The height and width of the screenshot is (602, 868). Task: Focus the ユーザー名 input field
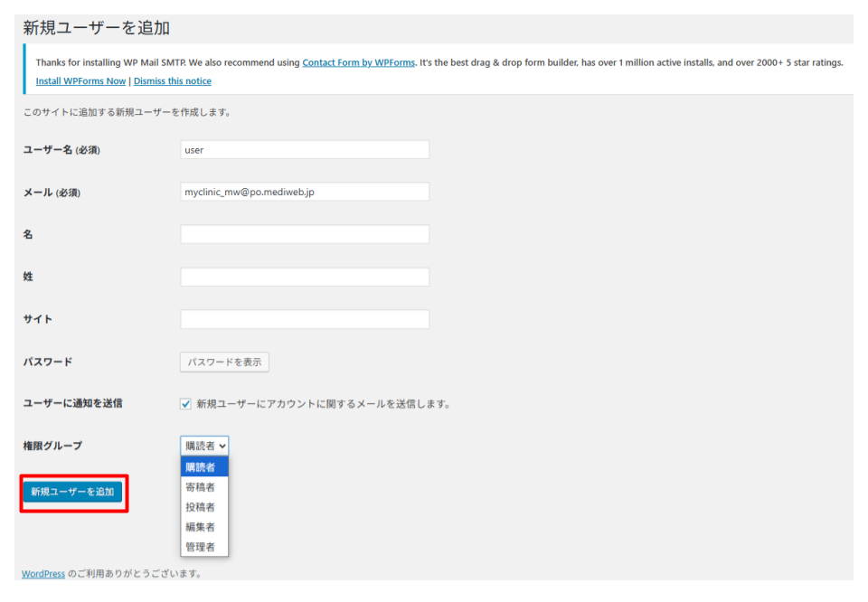(x=305, y=149)
